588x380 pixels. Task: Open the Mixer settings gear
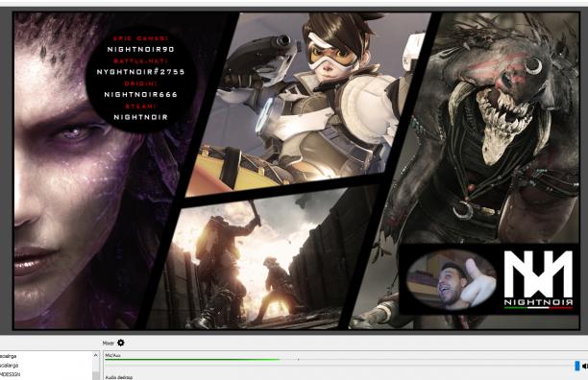tap(121, 343)
